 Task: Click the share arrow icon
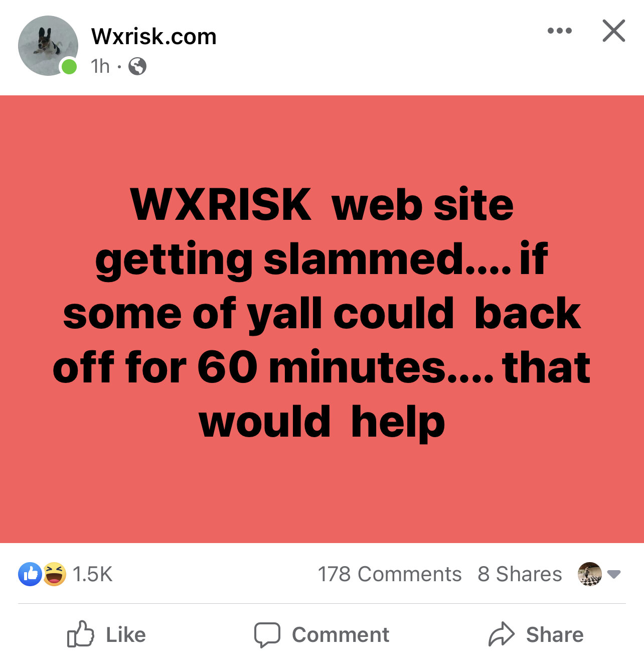[x=502, y=634]
